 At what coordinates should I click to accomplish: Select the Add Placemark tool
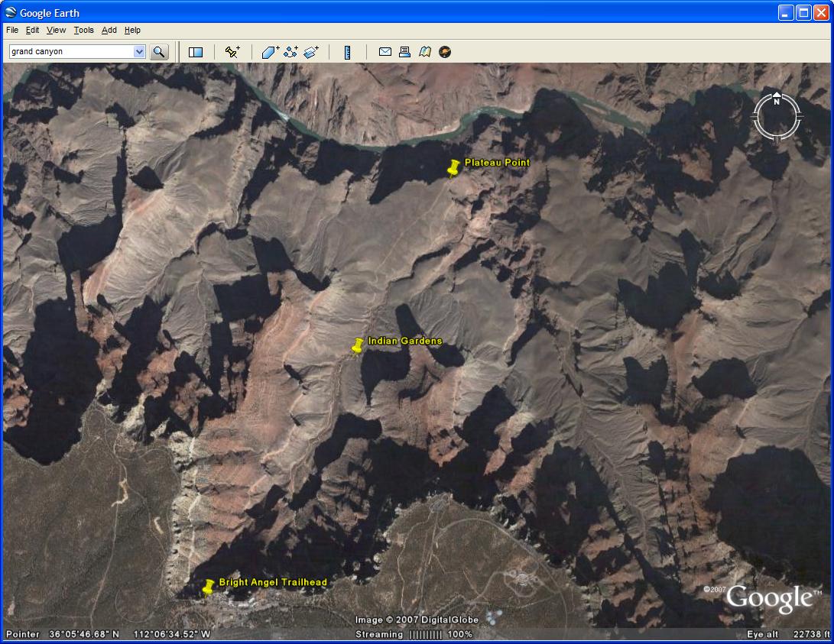pyautogui.click(x=232, y=52)
